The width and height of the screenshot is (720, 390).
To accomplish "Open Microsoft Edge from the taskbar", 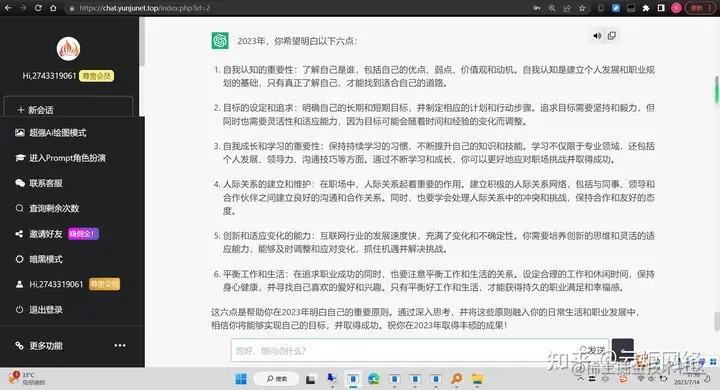I will click(x=374, y=379).
